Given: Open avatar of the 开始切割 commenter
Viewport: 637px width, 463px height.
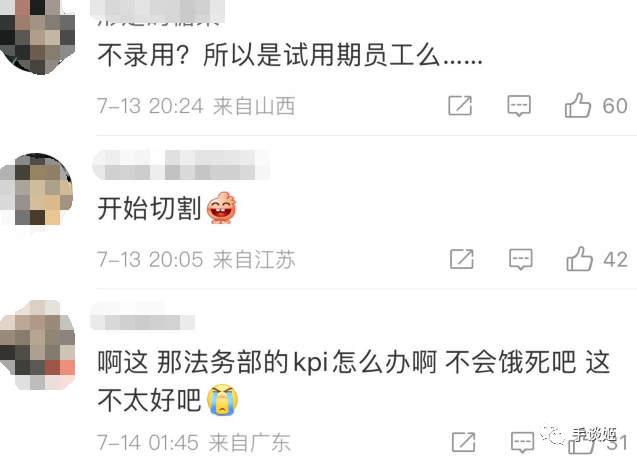Looking at the screenshot, I should coord(37,190).
